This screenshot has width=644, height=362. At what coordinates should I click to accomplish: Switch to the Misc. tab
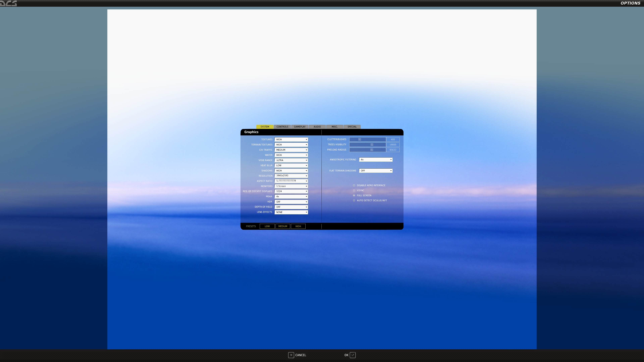tap(335, 127)
